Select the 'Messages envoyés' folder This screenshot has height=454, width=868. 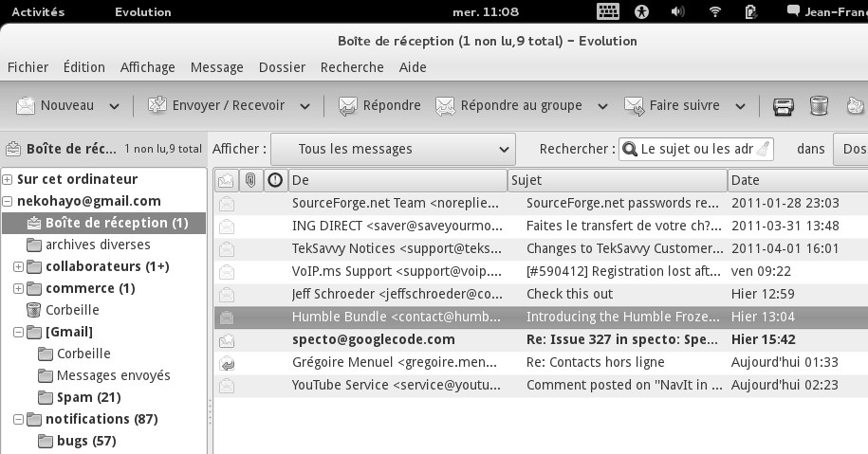[114, 375]
